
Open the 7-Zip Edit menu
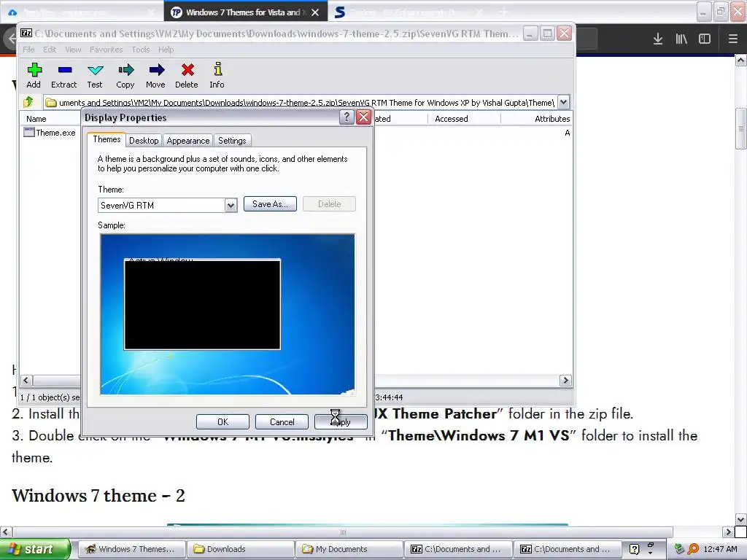[x=50, y=50]
